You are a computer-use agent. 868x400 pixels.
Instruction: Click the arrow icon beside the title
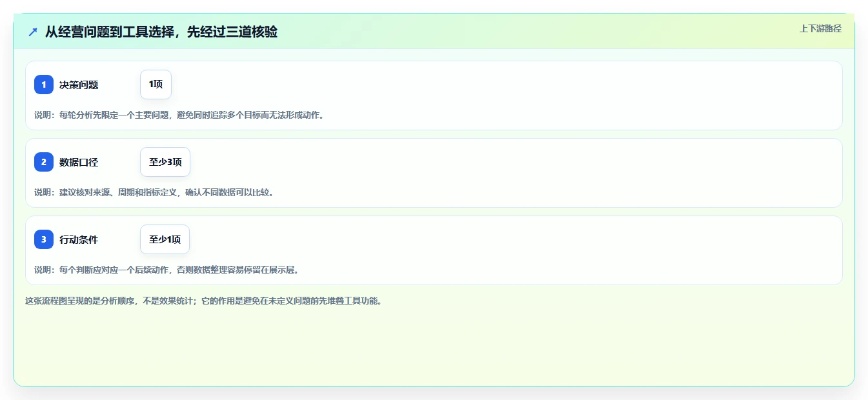coord(33,32)
